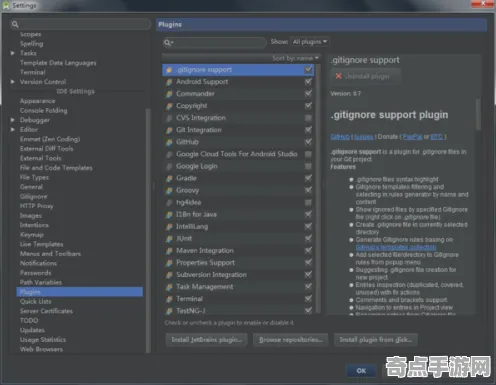Click the Terminal plugin icon

(x=169, y=299)
